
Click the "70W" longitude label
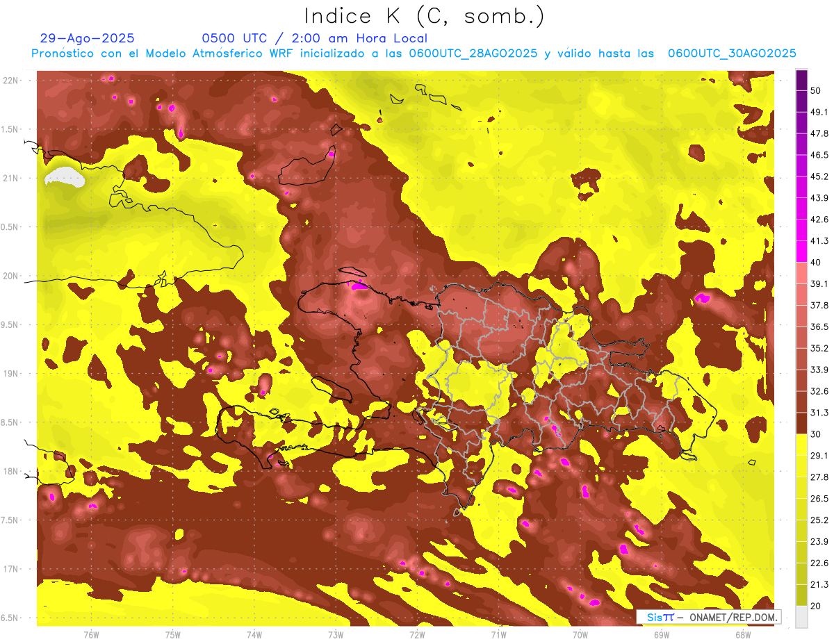point(580,635)
